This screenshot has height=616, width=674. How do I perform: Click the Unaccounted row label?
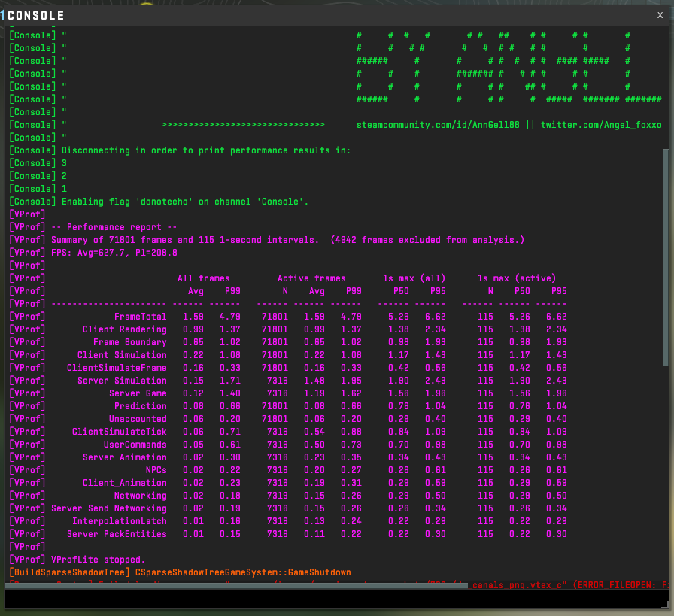tap(138, 419)
